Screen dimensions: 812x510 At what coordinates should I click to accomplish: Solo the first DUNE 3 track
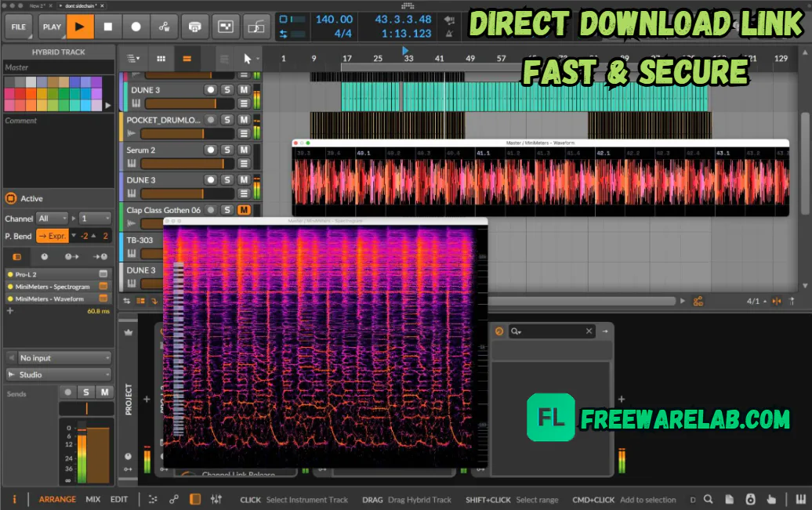[227, 89]
